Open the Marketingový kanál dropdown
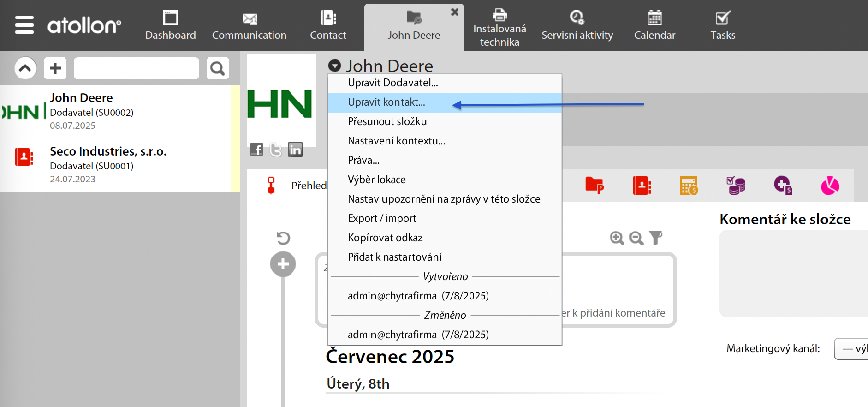The height and width of the screenshot is (407, 868). click(x=851, y=348)
